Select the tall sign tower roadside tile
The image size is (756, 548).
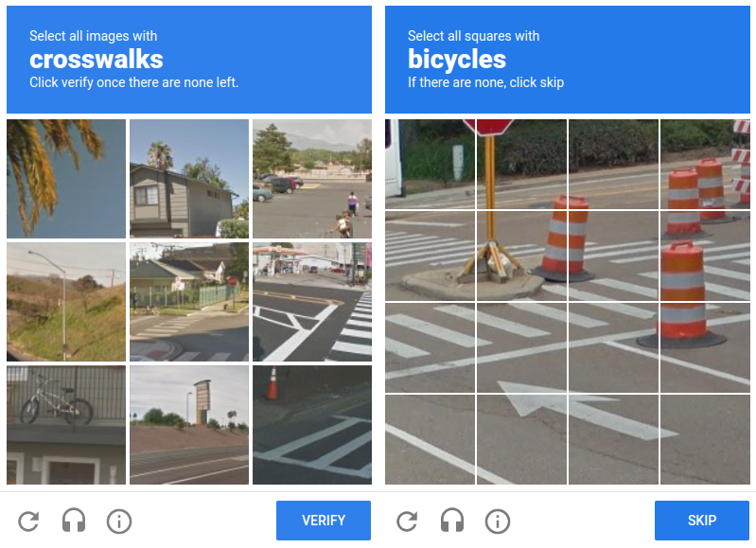click(189, 425)
